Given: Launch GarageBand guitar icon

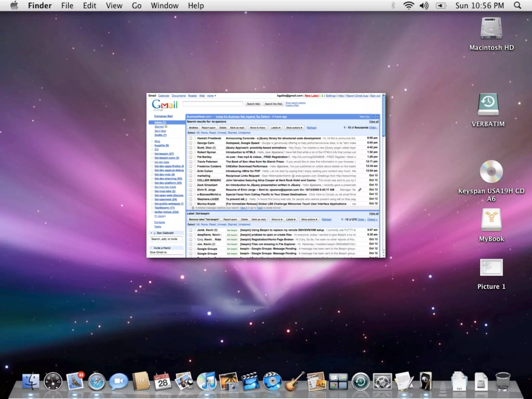Looking at the screenshot, I should (294, 381).
